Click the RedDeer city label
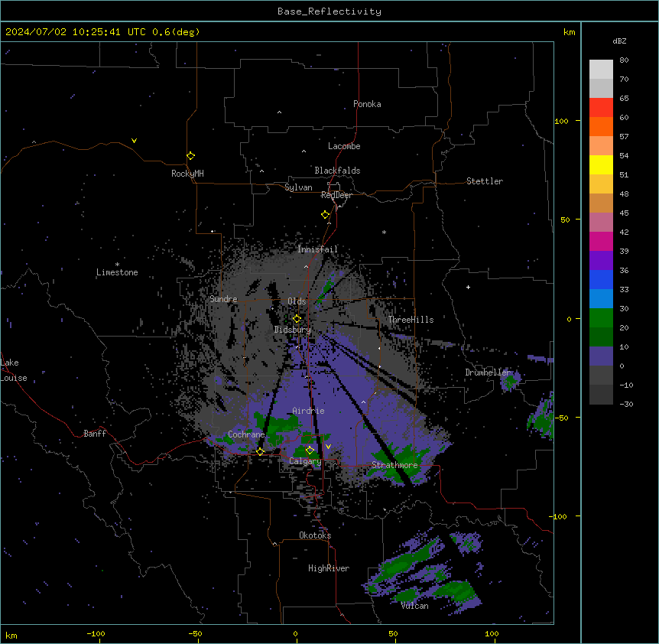This screenshot has height=644, width=659. 336,195
